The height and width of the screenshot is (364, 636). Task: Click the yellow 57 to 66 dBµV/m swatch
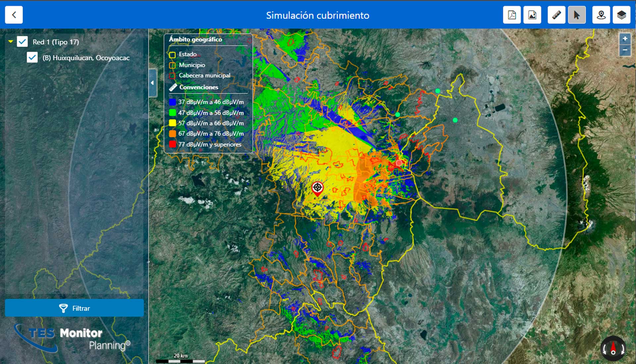[x=172, y=123]
